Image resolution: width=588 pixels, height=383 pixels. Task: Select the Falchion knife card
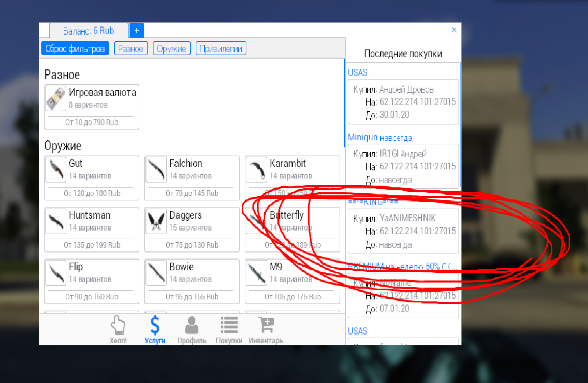tap(192, 178)
